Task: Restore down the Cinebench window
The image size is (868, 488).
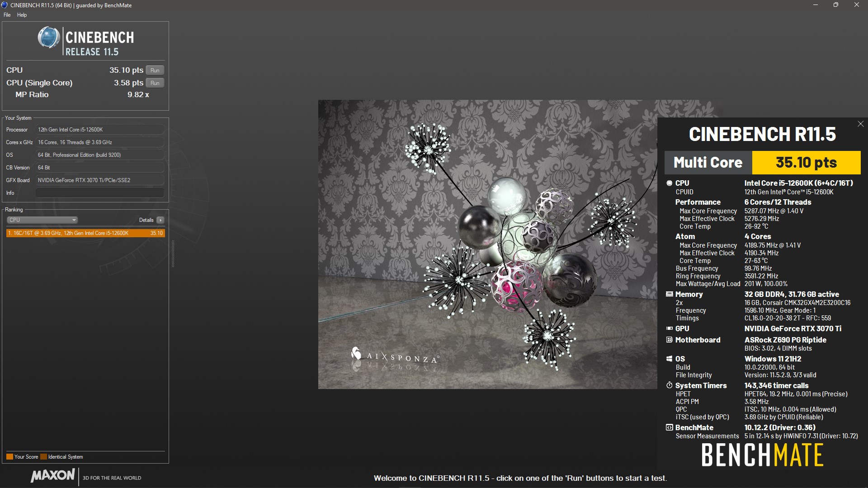Action: [836, 5]
